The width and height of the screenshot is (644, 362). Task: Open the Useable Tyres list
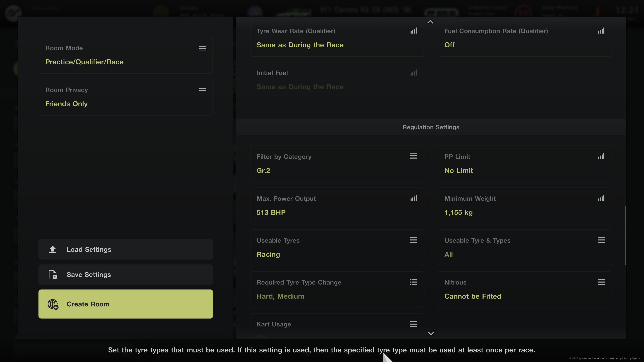337,248
